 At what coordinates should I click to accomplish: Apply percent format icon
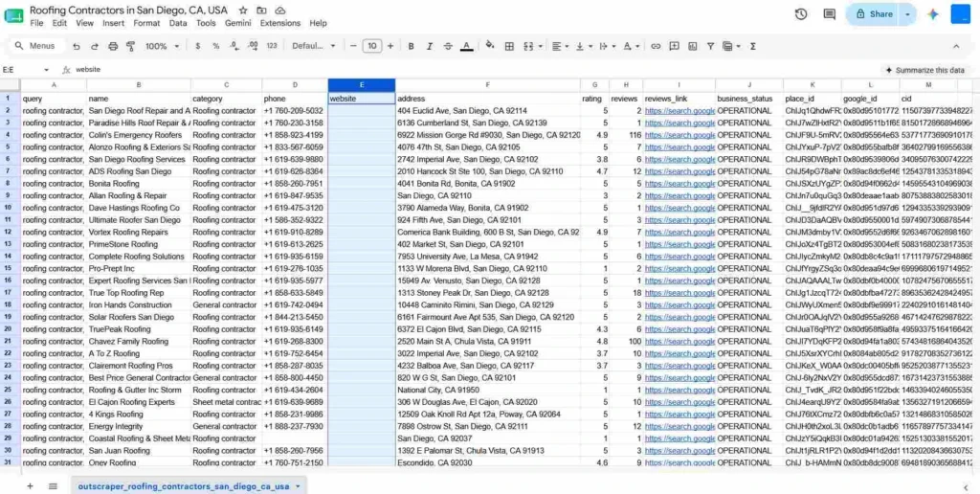click(216, 46)
